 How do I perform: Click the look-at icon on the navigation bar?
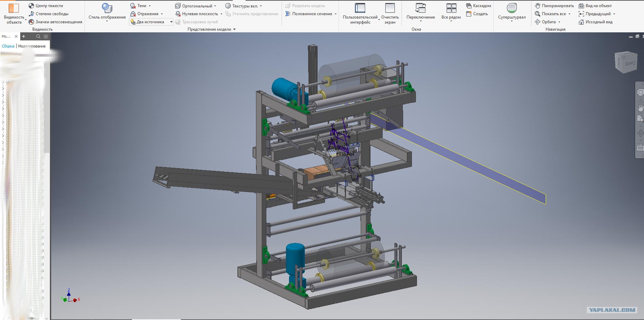click(640, 148)
